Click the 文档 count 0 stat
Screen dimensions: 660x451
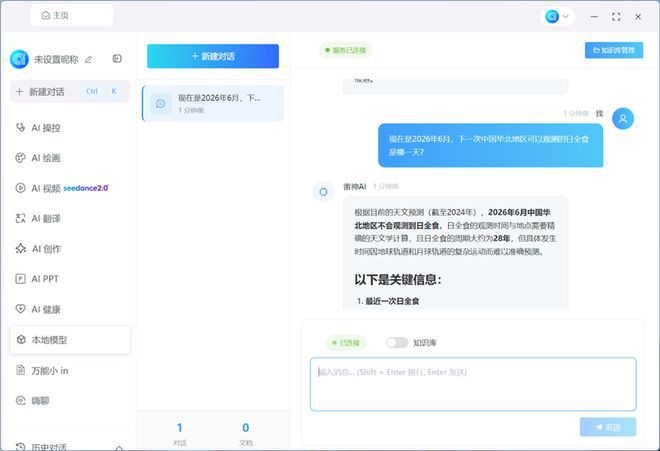246,434
